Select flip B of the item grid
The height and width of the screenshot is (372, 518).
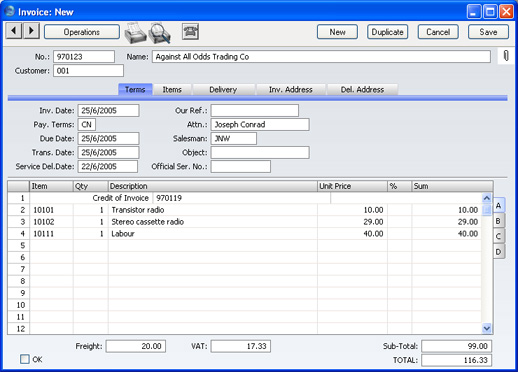[499, 221]
